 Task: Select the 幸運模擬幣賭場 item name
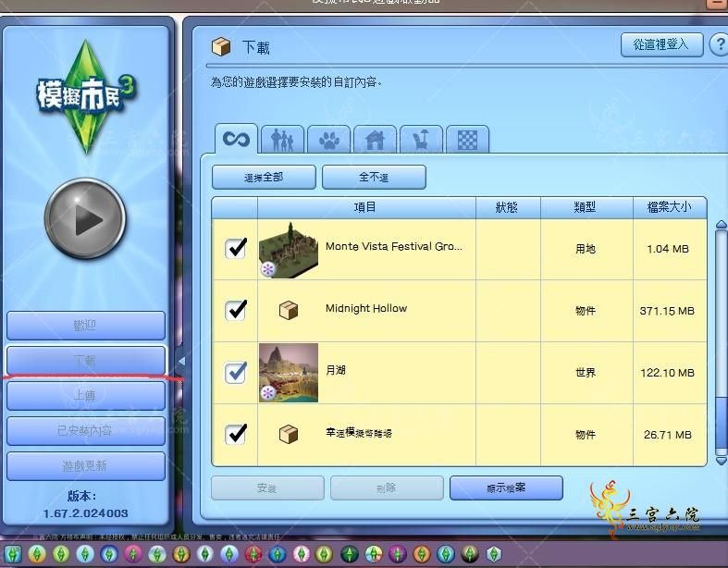(358, 433)
